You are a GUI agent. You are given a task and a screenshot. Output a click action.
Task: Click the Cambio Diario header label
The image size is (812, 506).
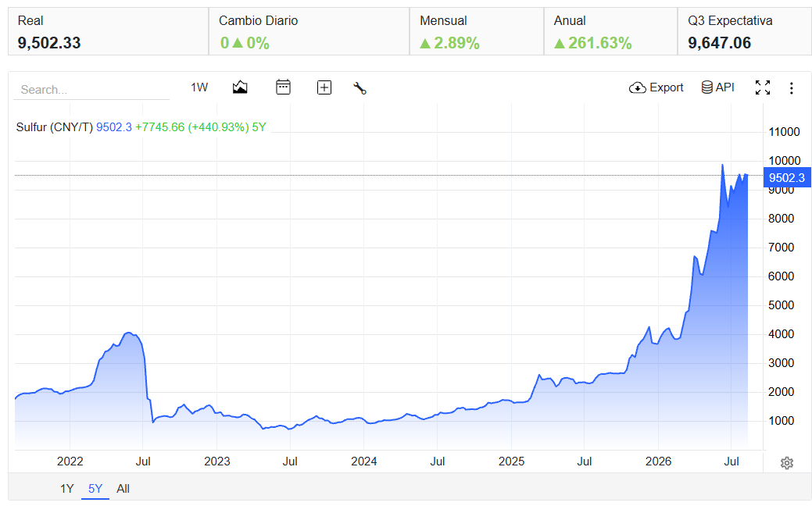(x=259, y=21)
